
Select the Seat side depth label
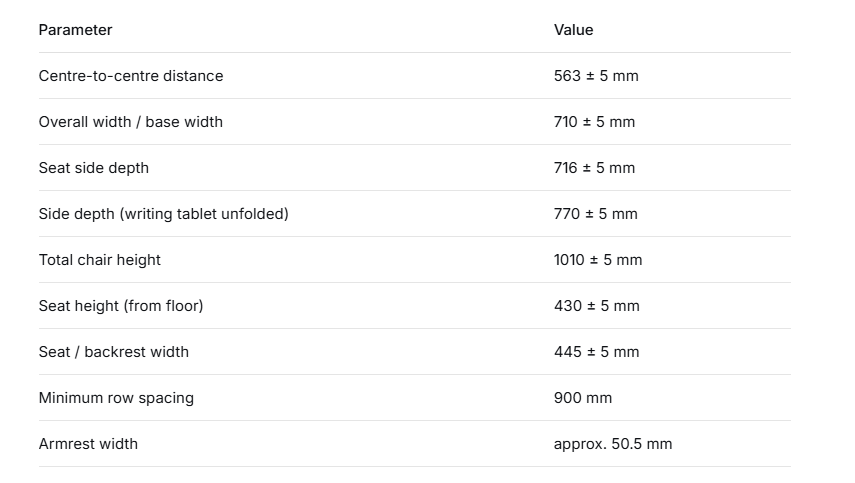pos(94,168)
